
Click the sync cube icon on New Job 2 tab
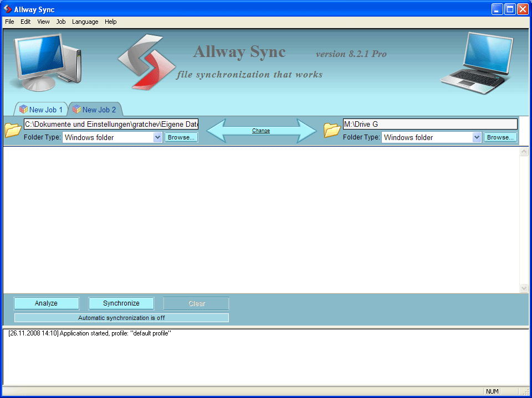pos(77,110)
